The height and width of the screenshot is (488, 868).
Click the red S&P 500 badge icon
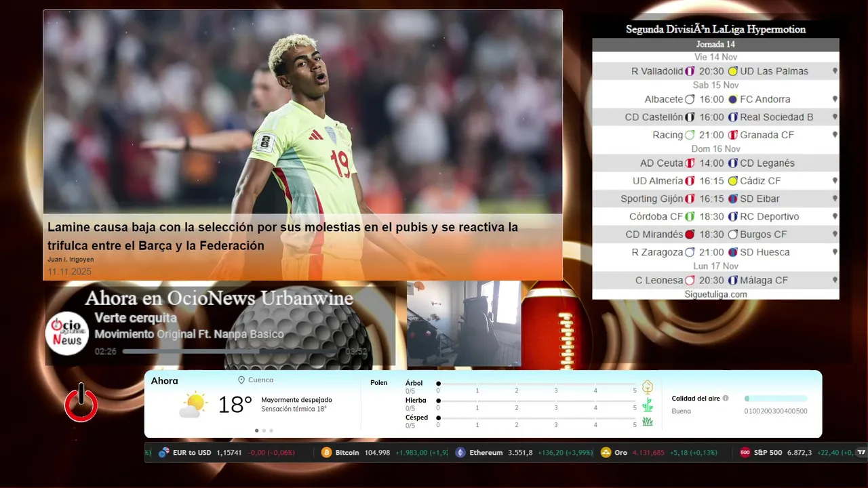coord(745,453)
